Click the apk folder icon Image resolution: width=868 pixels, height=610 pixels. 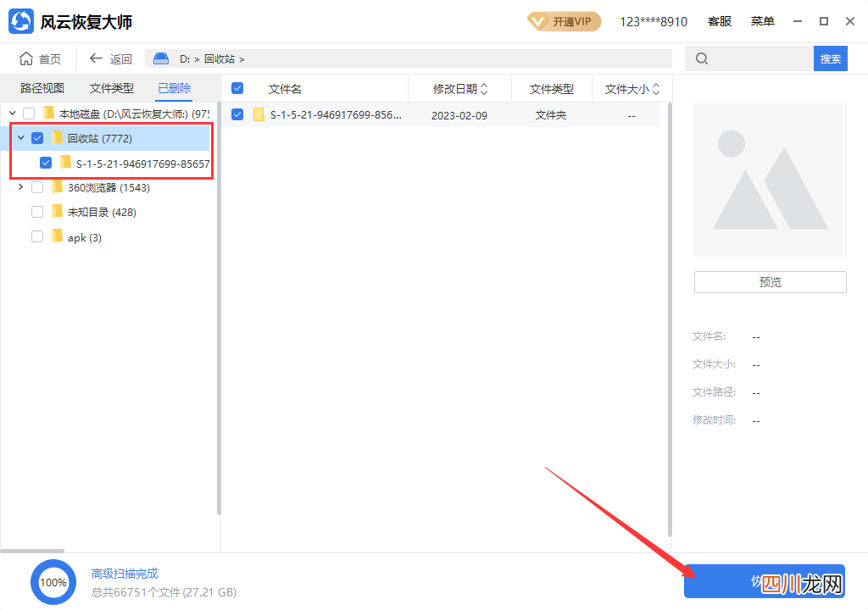tap(57, 237)
